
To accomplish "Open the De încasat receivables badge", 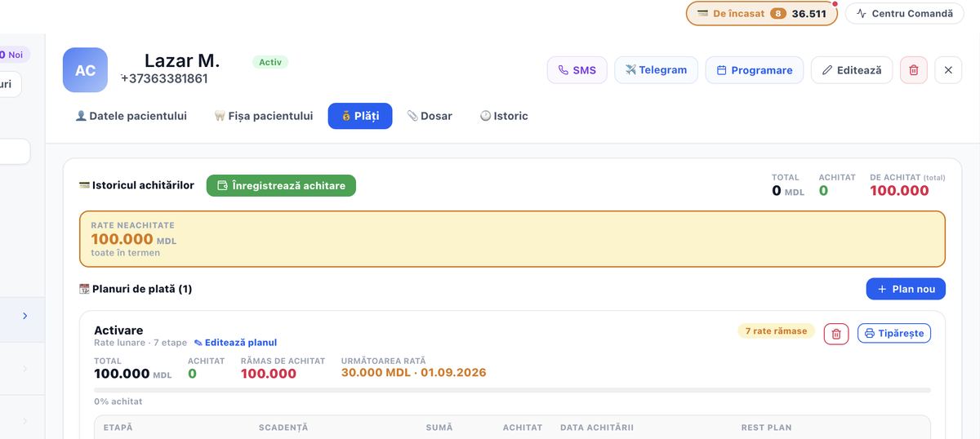I will [761, 14].
